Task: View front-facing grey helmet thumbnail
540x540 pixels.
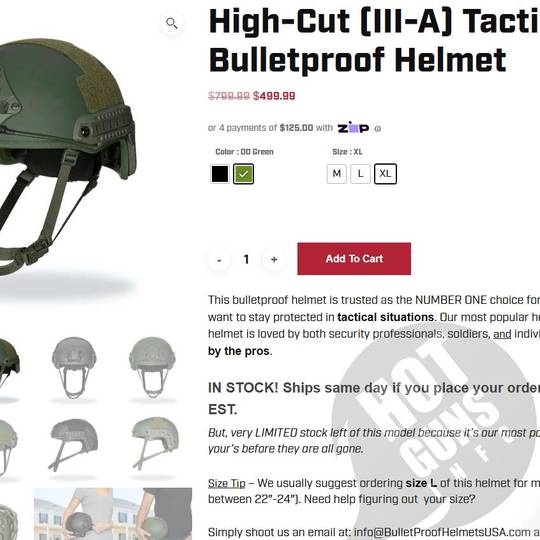Action: [x=73, y=368]
